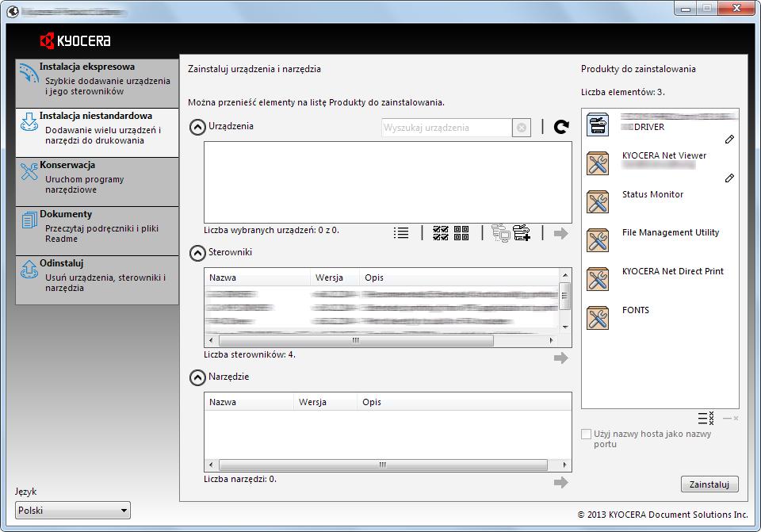The image size is (761, 532).
Task: Click tools horizontal scrollbar left arrow
Action: (211, 465)
